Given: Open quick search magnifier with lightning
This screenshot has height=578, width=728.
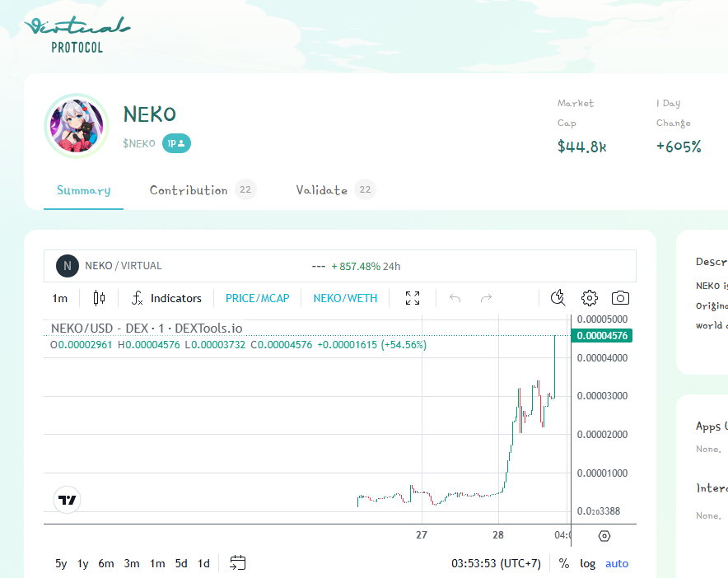Looking at the screenshot, I should click(x=558, y=298).
